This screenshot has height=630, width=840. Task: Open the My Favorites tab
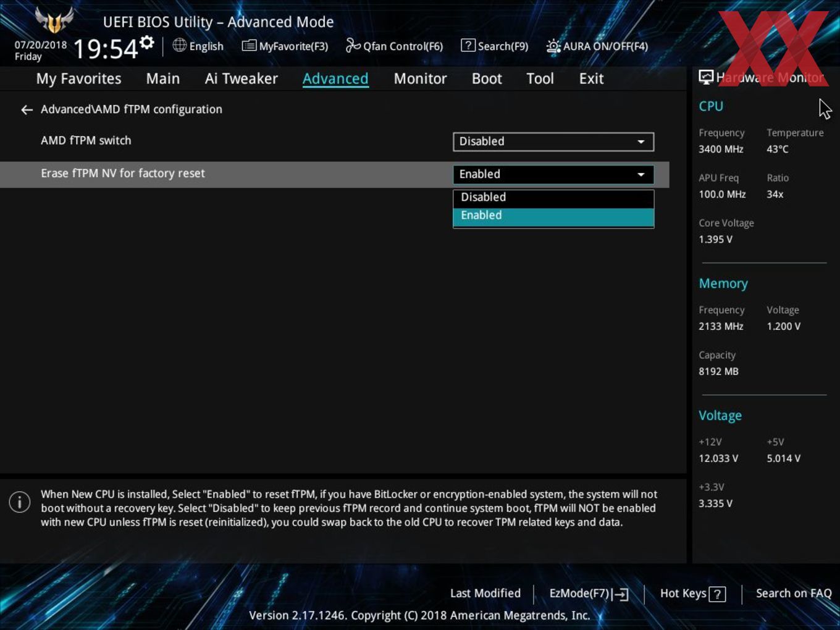(x=78, y=79)
